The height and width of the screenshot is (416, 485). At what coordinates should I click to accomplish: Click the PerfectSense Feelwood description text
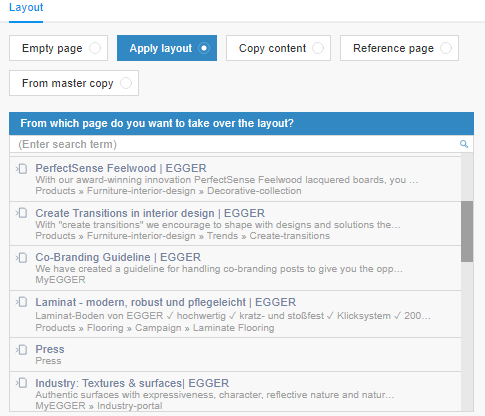(227, 180)
